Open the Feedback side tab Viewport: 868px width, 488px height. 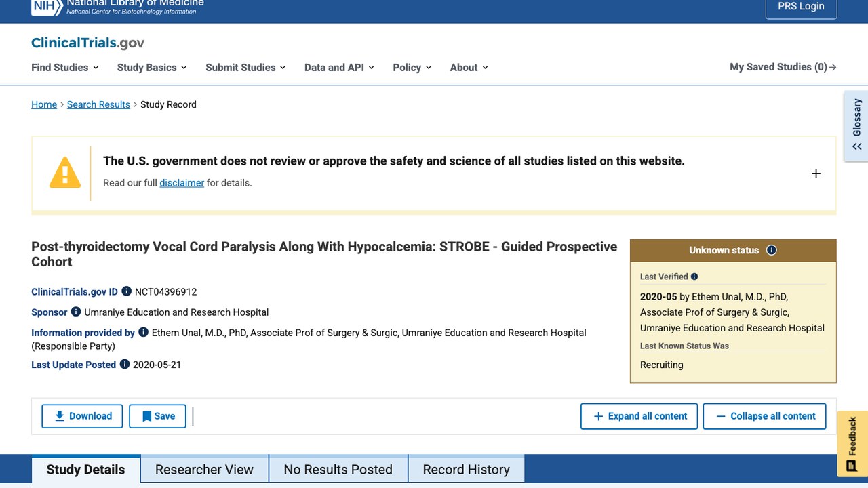point(852,444)
